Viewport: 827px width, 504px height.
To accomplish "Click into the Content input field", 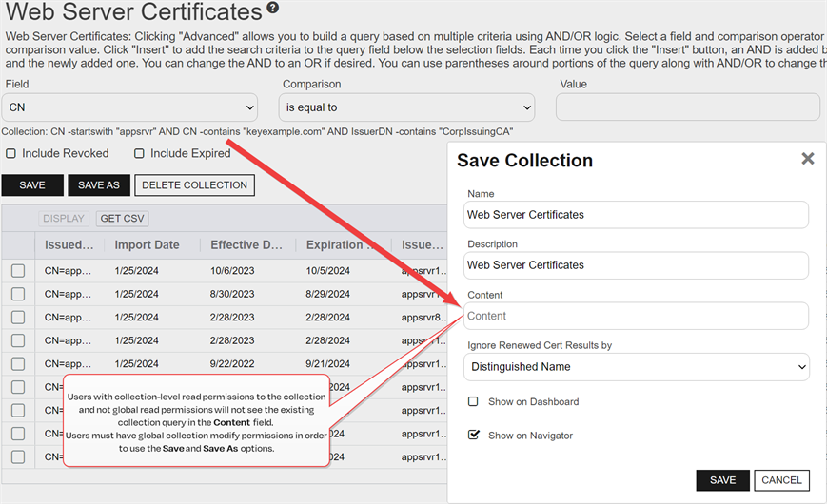I will pyautogui.click(x=638, y=316).
